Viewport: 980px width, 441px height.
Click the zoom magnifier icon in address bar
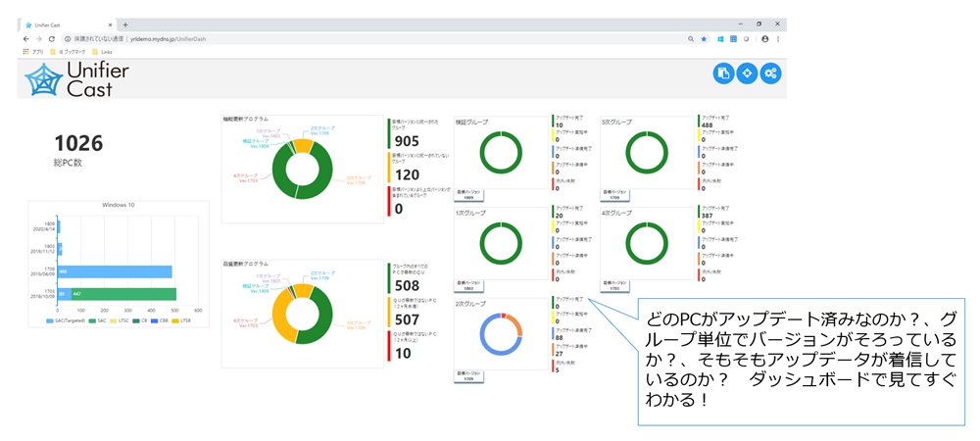pyautogui.click(x=691, y=39)
